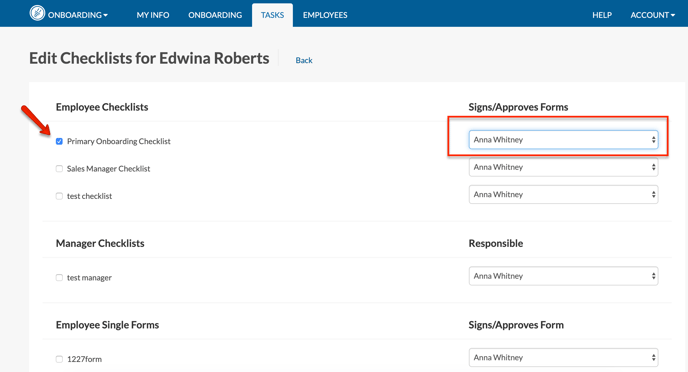
Task: Open the HELP menu item
Action: point(602,15)
